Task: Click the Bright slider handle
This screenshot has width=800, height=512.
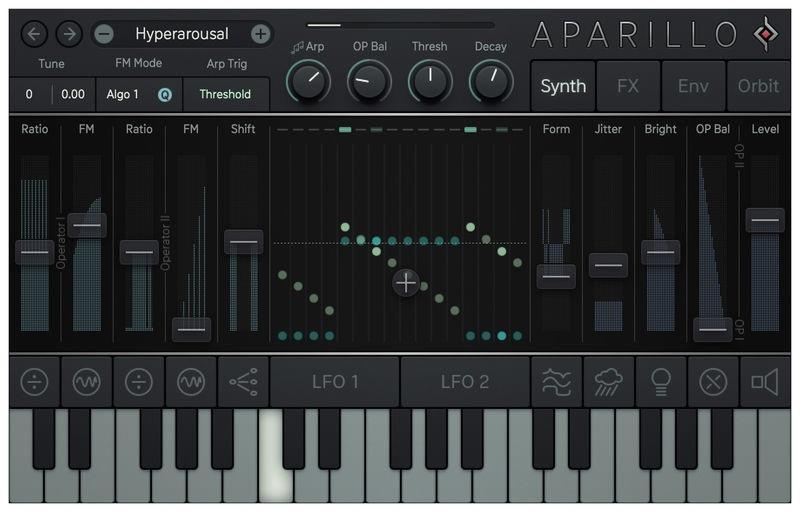Action: tap(660, 252)
